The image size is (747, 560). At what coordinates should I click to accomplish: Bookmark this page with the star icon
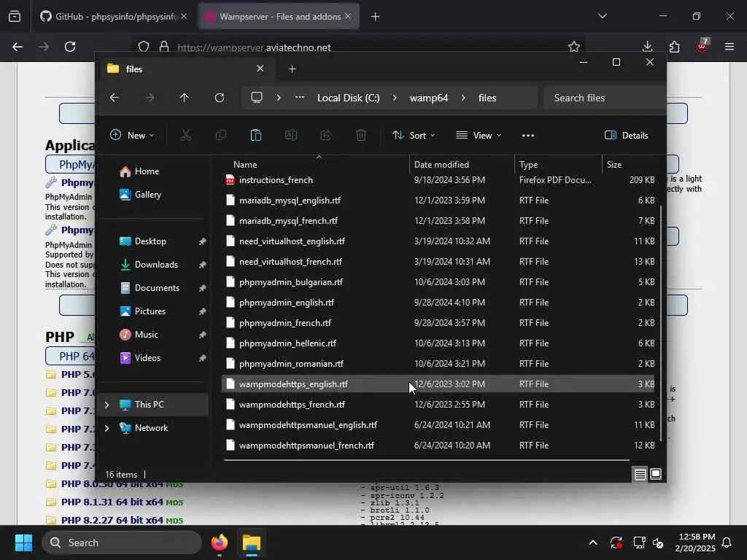574,47
